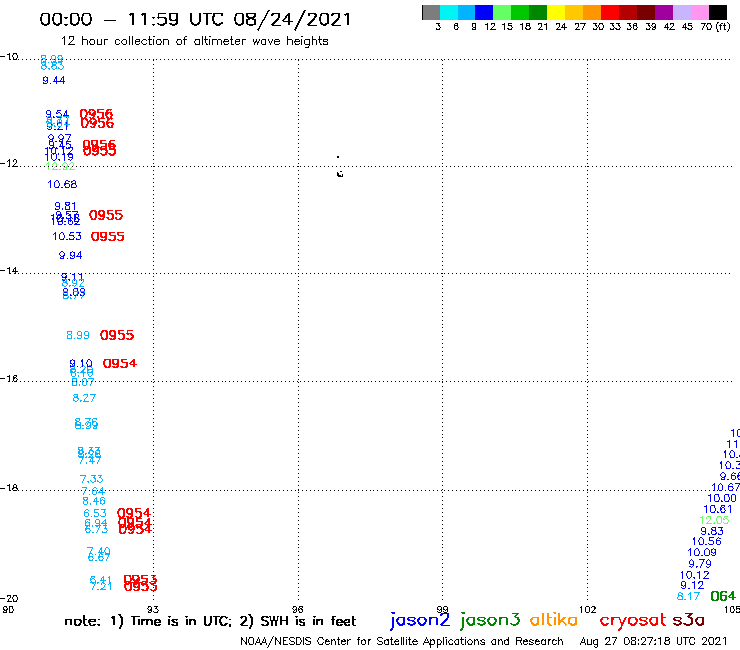Click the purple legend swatch
Screen dimensions: 740x650
[x=664, y=13]
